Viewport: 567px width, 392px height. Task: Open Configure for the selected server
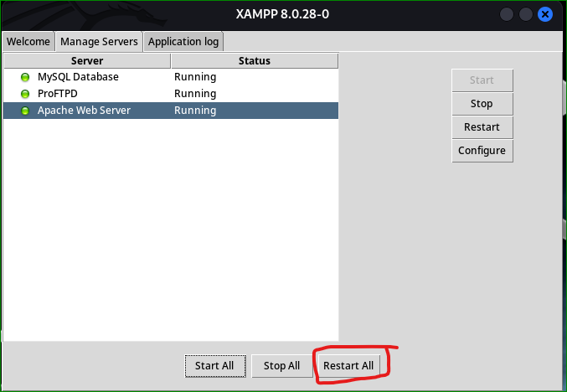[482, 151]
